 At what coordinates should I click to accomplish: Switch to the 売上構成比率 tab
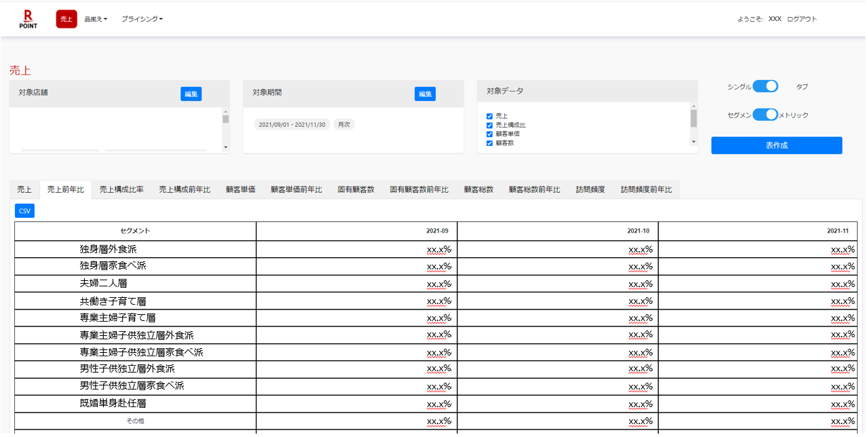point(121,189)
